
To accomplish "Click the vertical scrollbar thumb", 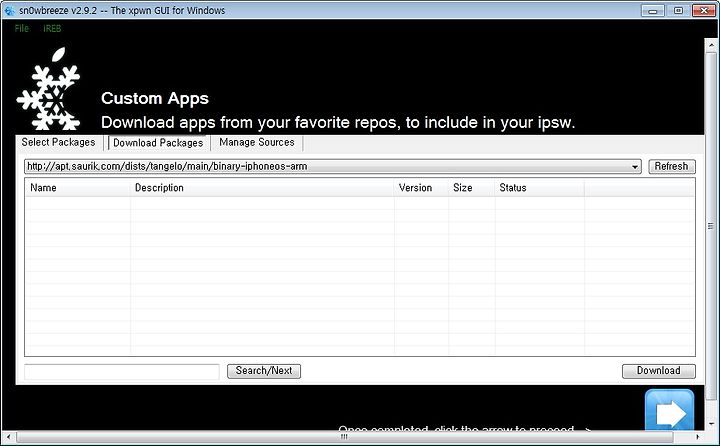I will pyautogui.click(x=711, y=226).
